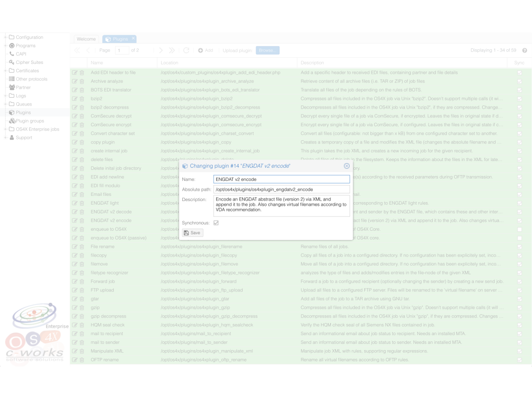Switch to the Welcome tab
The height and width of the screenshot is (399, 532).
click(86, 38)
